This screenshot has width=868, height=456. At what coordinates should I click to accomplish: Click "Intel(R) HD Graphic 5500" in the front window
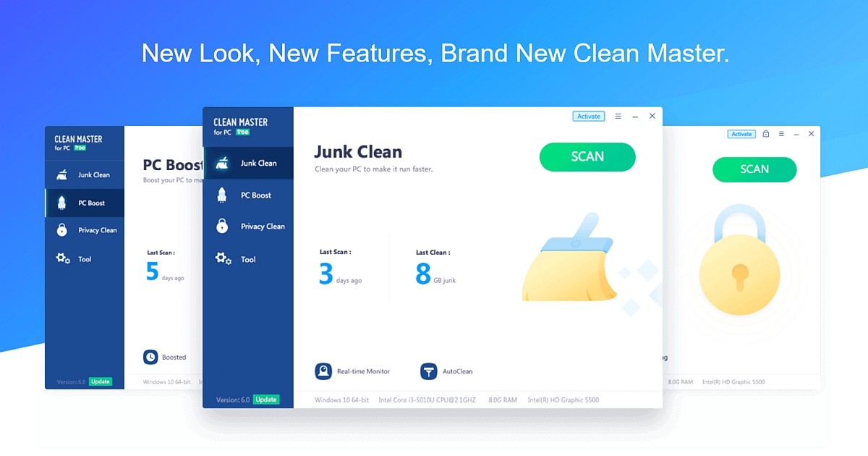[x=563, y=400]
